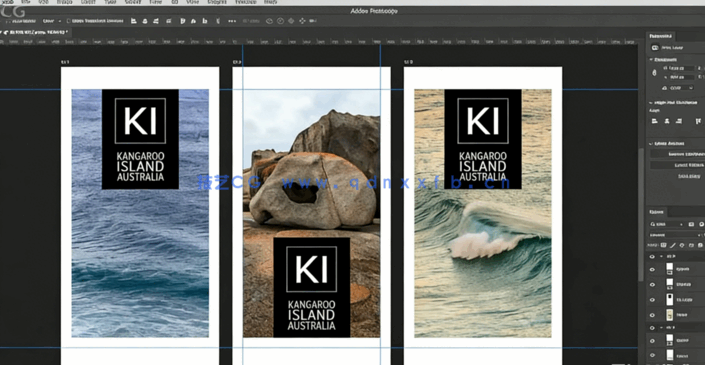Click the layer type icon in Properties

click(655, 47)
